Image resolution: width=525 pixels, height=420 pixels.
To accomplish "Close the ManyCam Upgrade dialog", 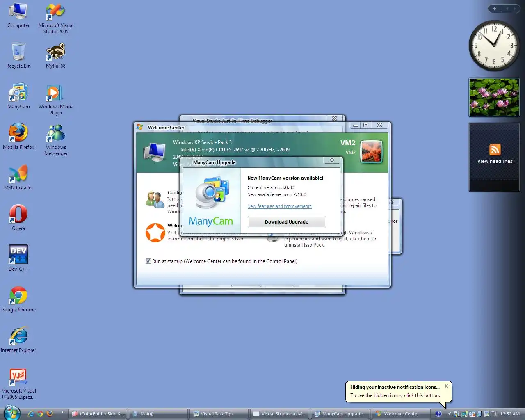I will 332,160.
